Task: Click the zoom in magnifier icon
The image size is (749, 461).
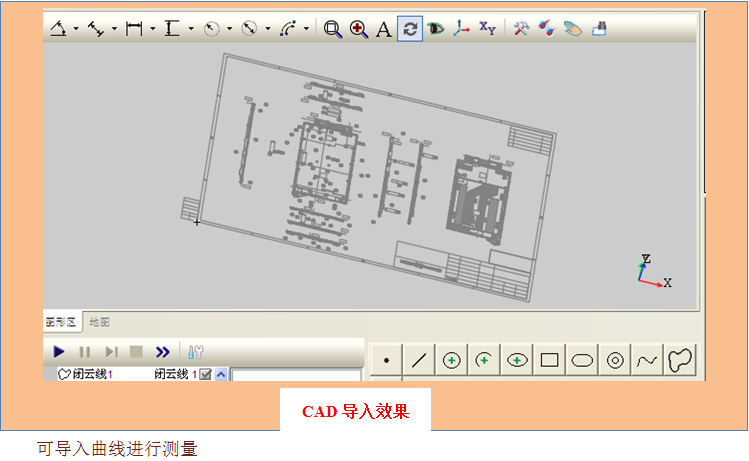Action: coord(358,29)
